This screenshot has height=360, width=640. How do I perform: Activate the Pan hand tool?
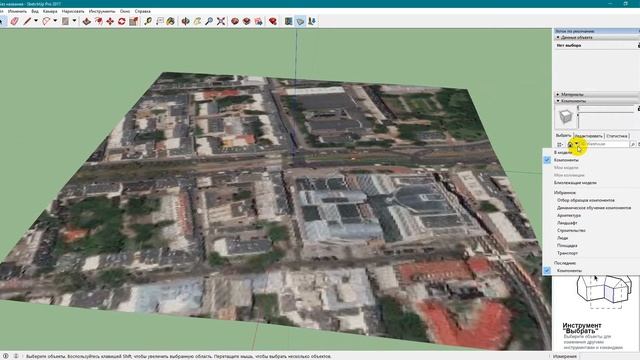tap(197, 21)
